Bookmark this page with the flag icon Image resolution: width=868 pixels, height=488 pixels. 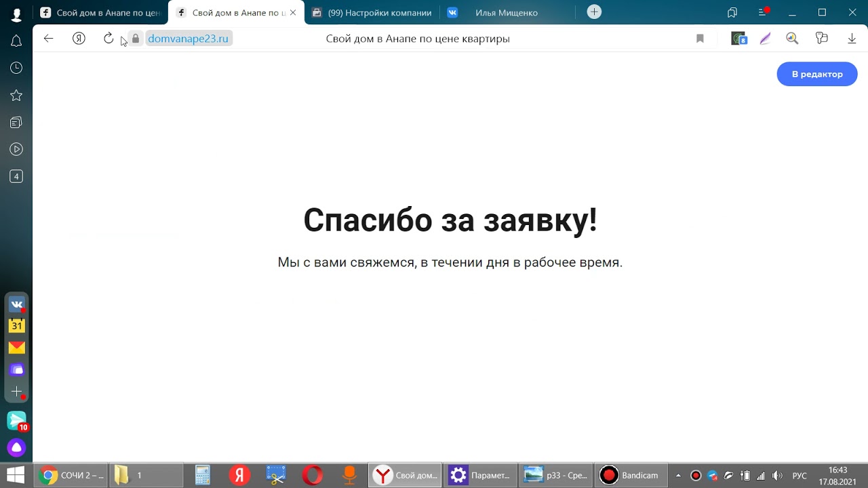tap(700, 39)
